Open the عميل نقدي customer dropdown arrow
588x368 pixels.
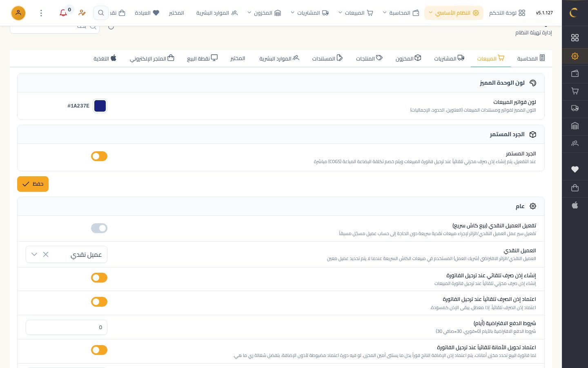[34, 254]
